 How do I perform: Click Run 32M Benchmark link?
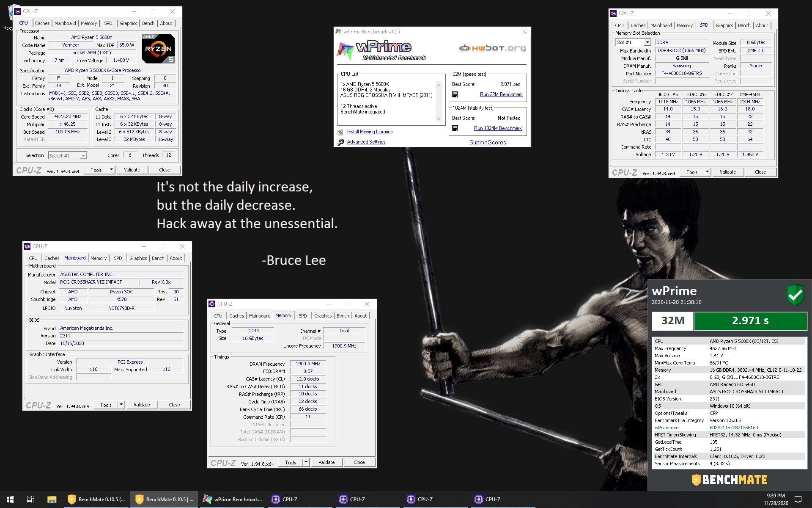pos(501,94)
